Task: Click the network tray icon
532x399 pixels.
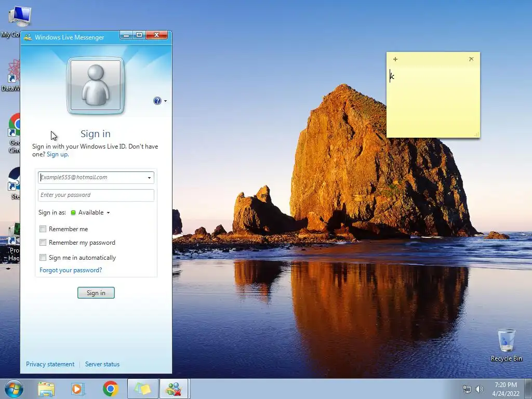Action: (467, 389)
